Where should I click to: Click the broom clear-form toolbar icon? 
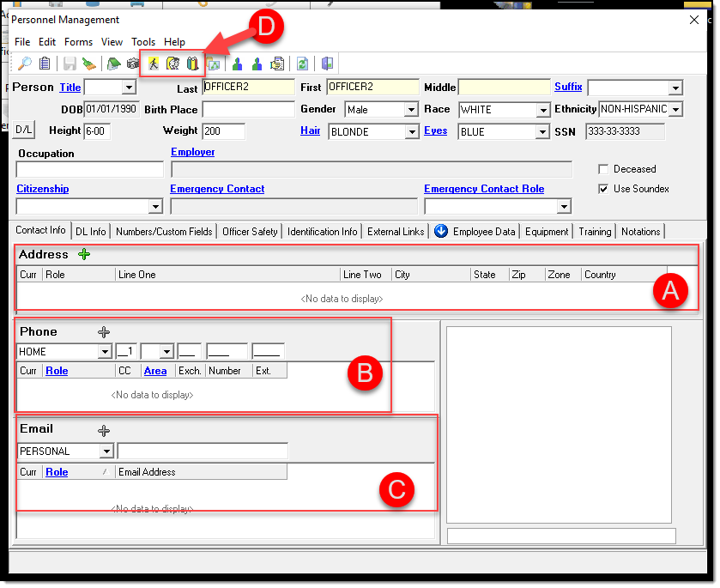pos(89,64)
